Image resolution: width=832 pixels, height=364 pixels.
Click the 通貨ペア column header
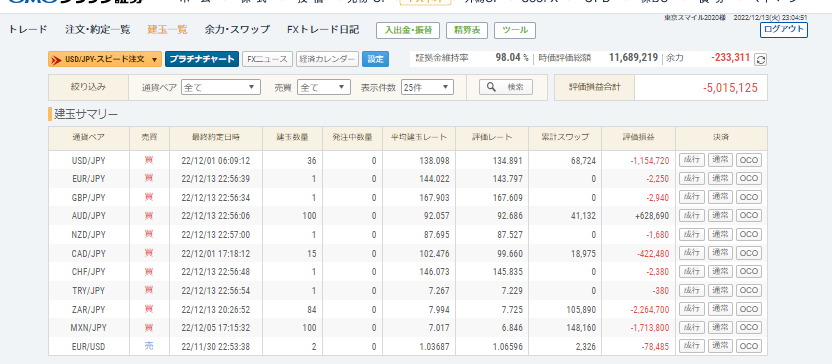[89, 137]
